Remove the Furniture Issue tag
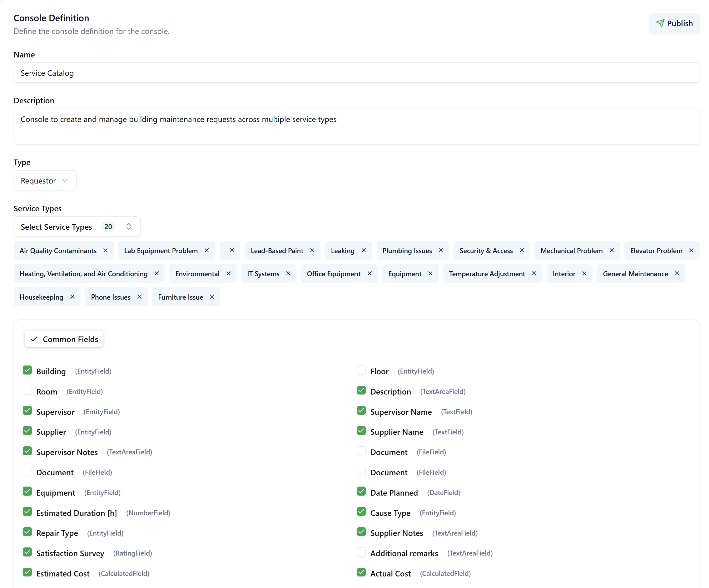Image resolution: width=709 pixels, height=588 pixels. click(x=212, y=296)
